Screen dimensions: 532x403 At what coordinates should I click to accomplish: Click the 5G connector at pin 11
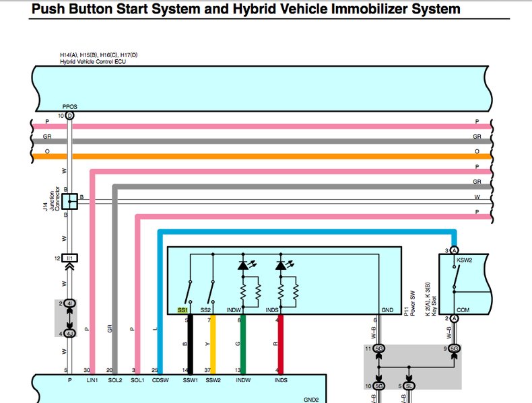(x=378, y=349)
